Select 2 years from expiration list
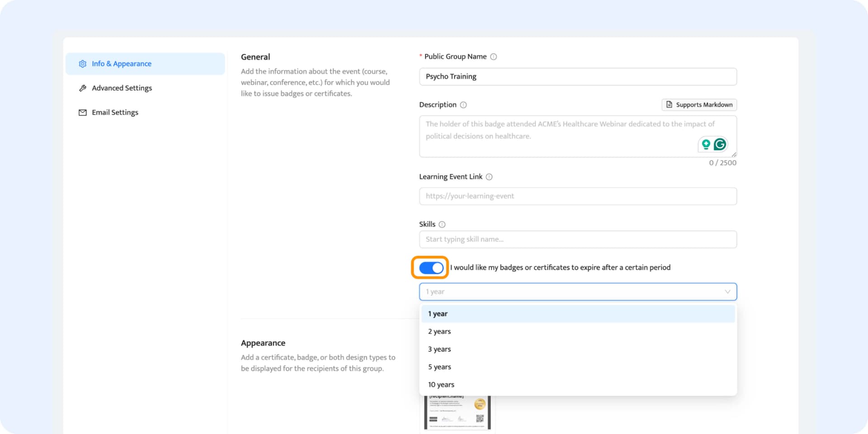 439,331
